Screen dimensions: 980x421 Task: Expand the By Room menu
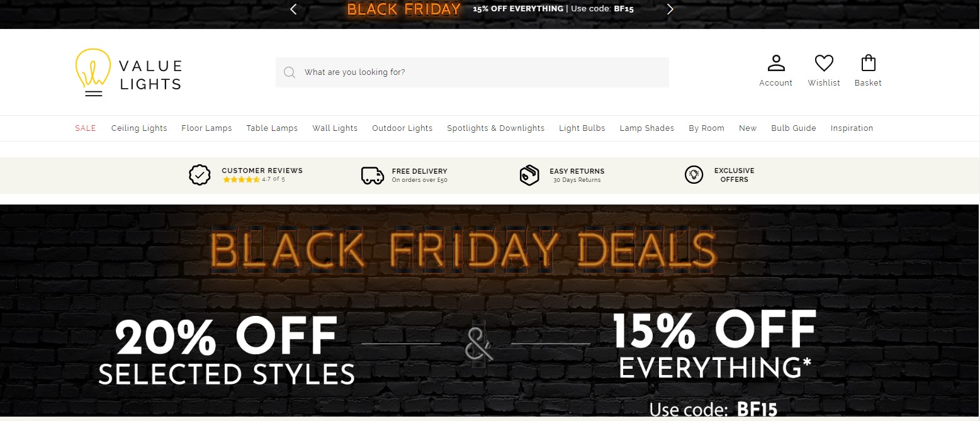[x=706, y=128]
